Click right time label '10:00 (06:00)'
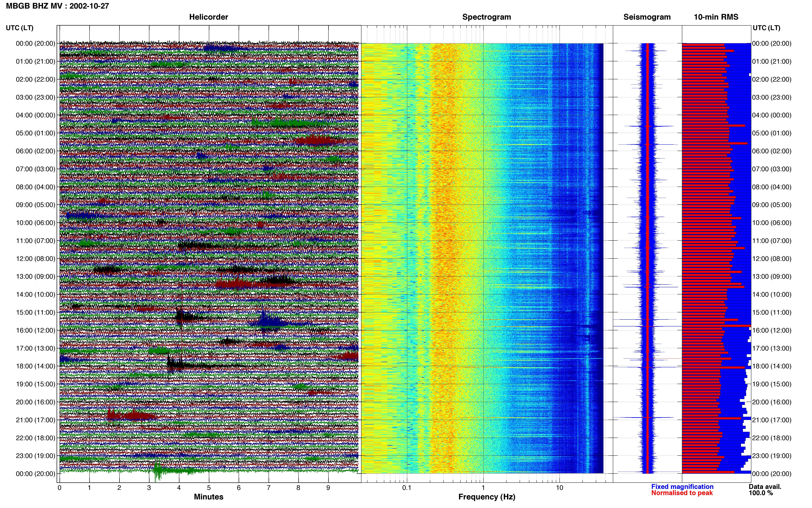812x508 pixels. click(772, 223)
